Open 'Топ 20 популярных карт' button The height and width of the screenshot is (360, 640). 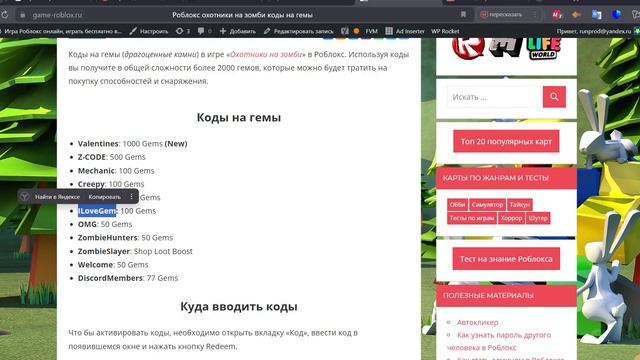(506, 141)
